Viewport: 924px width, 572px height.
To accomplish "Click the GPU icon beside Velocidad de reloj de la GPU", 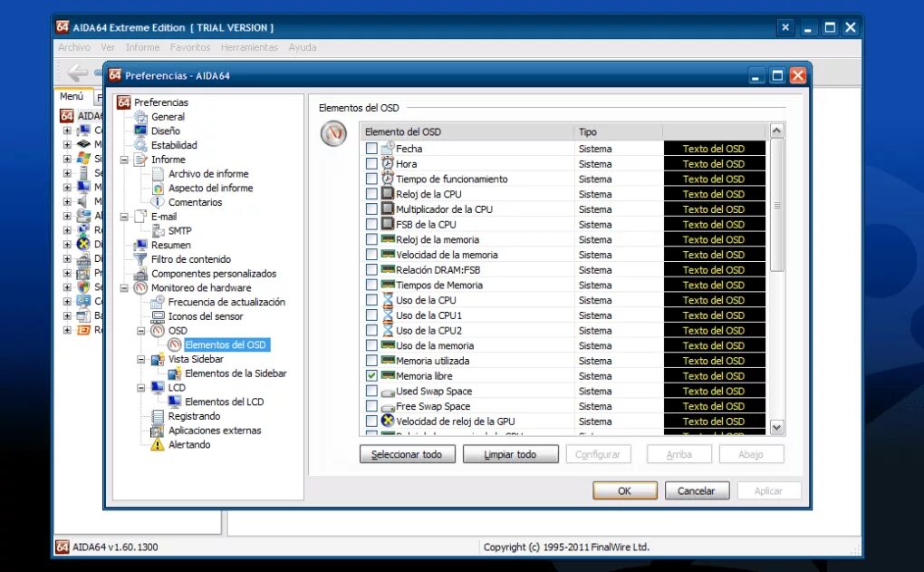I will [x=387, y=421].
